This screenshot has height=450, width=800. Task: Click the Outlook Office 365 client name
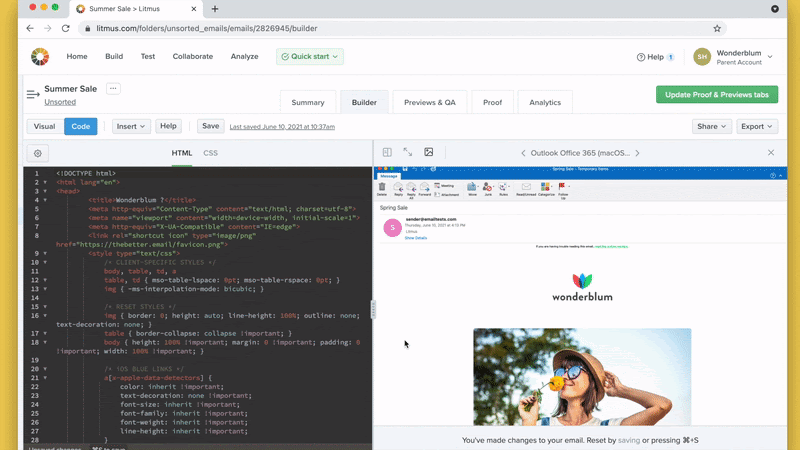(x=580, y=153)
